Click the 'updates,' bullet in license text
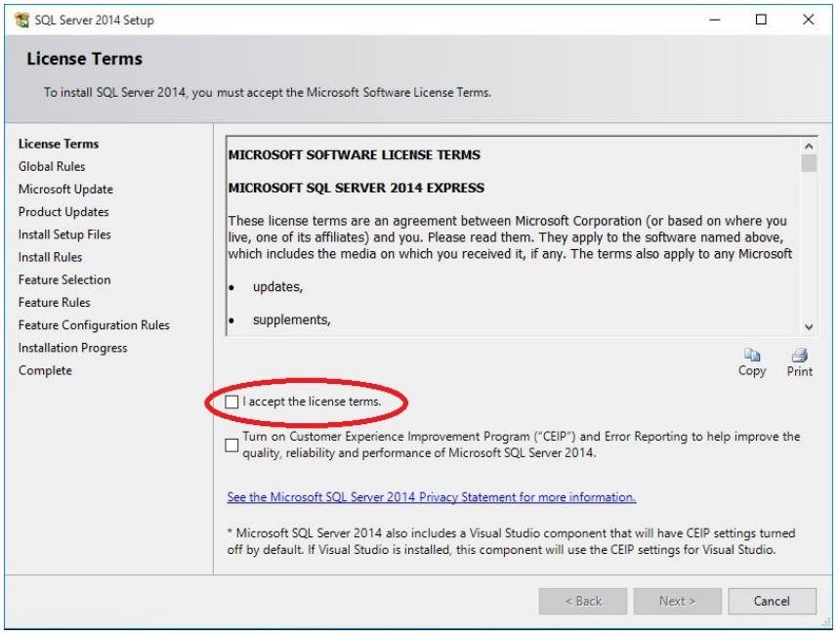This screenshot has width=840, height=636. [x=277, y=287]
